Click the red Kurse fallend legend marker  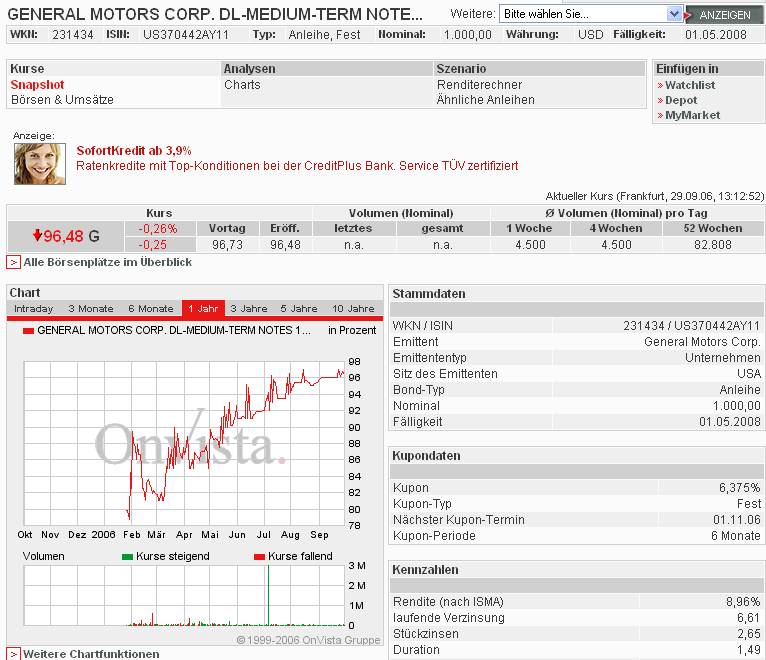[x=259, y=556]
